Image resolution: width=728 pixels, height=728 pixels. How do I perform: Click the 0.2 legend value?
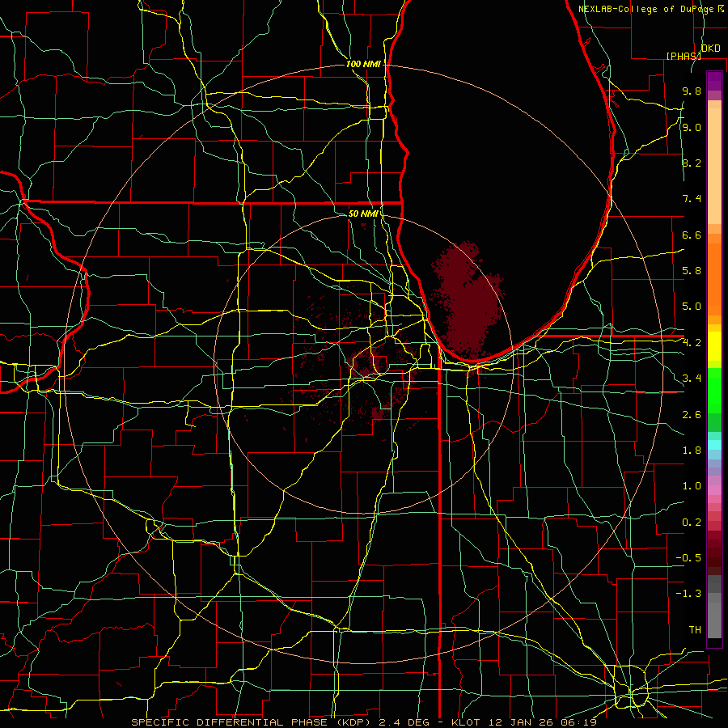tap(692, 523)
